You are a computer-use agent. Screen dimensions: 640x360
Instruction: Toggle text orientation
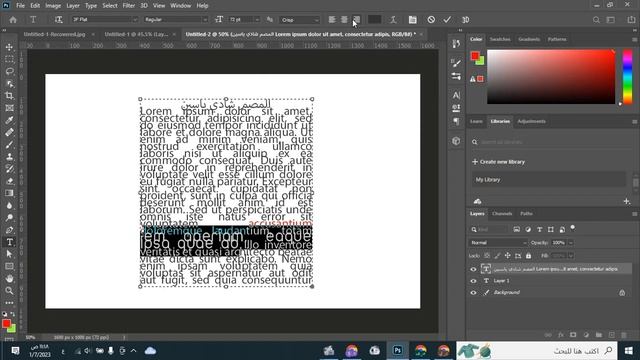tap(58, 20)
